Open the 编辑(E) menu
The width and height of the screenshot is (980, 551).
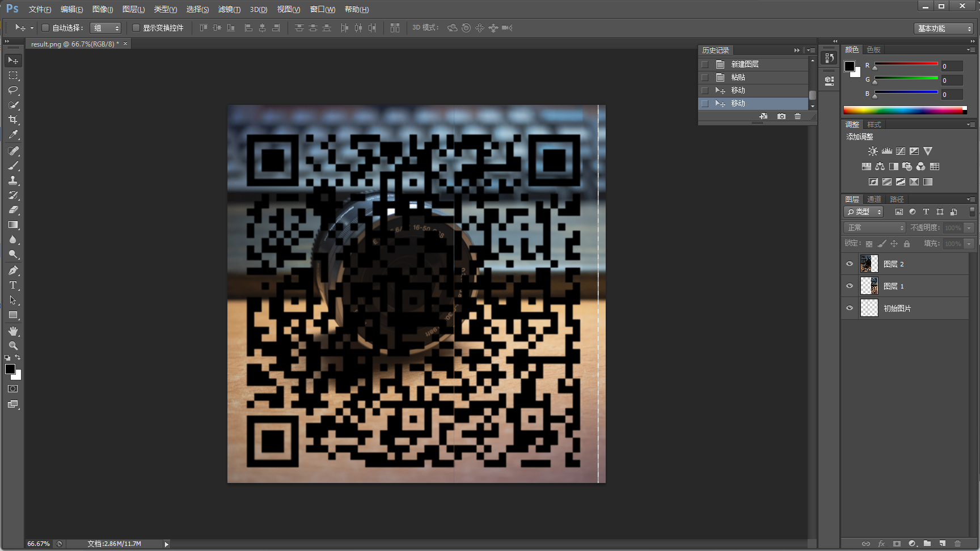tap(71, 10)
